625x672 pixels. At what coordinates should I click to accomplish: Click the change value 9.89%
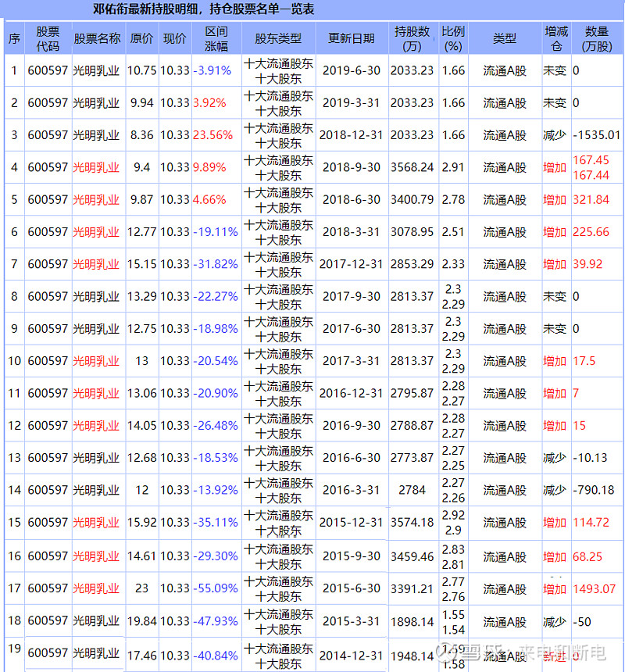point(209,167)
